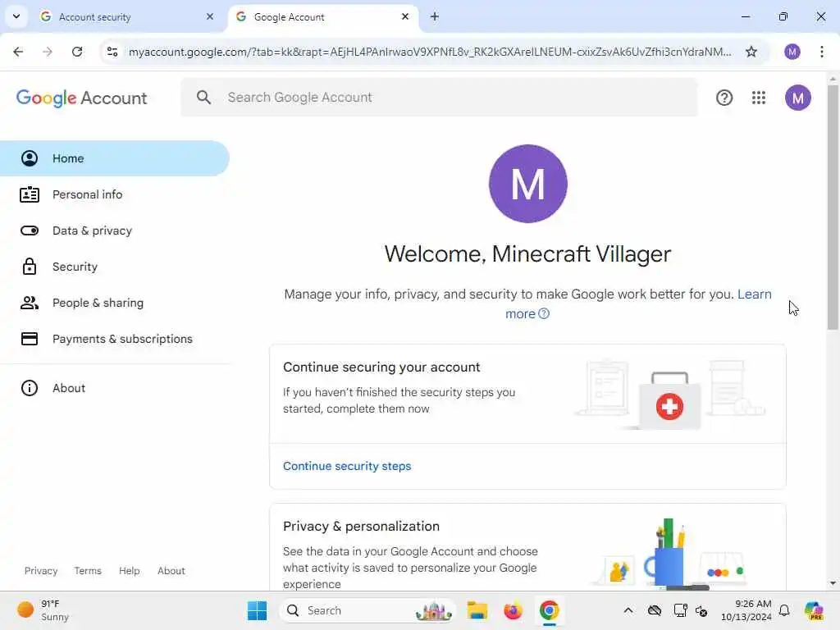The width and height of the screenshot is (840, 630).
Task: Close the Google Account tab
Action: click(x=405, y=16)
